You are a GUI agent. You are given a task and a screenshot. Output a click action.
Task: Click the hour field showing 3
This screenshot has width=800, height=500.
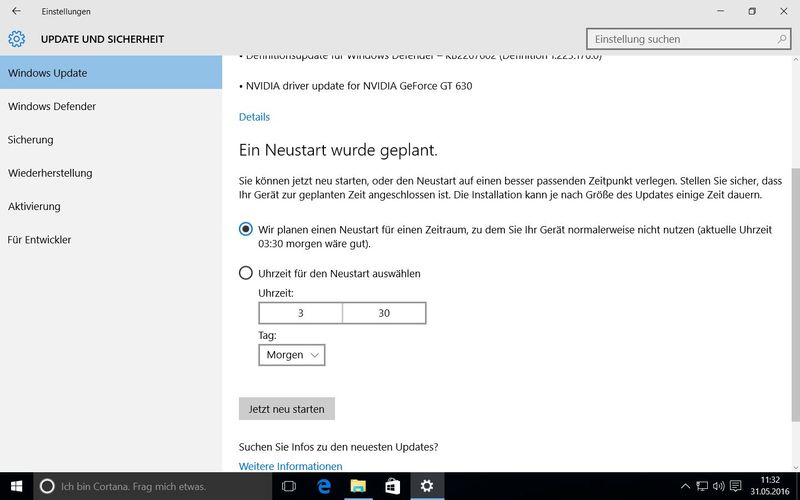coord(301,313)
